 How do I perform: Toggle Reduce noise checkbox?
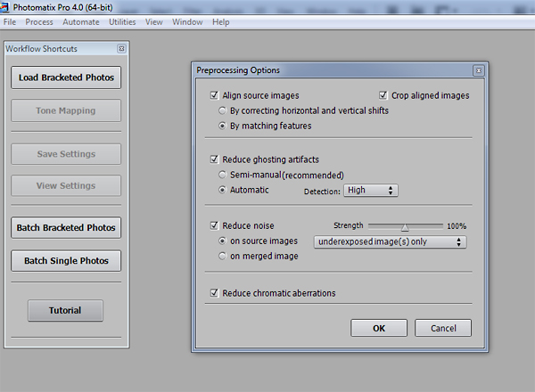pyautogui.click(x=214, y=225)
